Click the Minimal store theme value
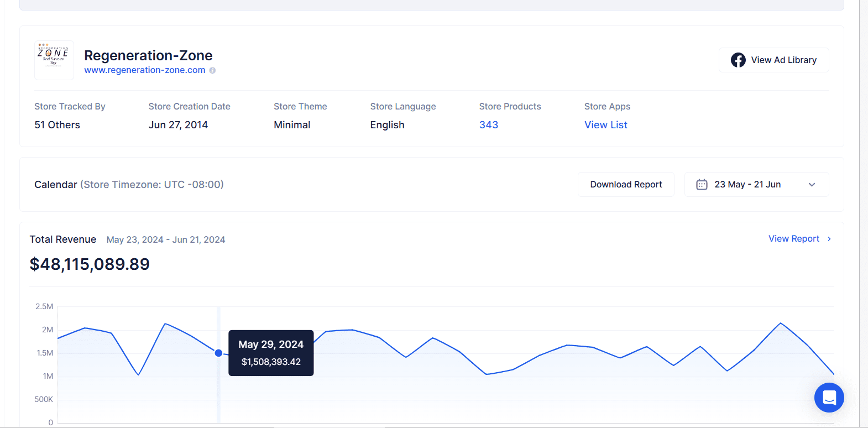 [x=292, y=125]
